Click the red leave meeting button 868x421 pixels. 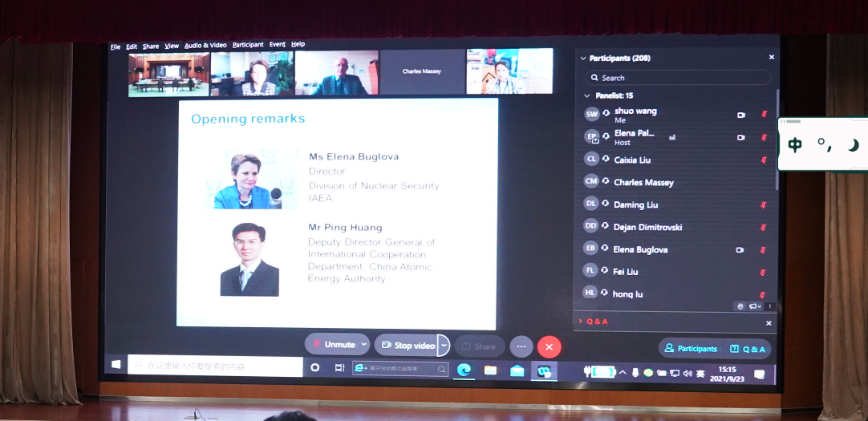(x=550, y=347)
